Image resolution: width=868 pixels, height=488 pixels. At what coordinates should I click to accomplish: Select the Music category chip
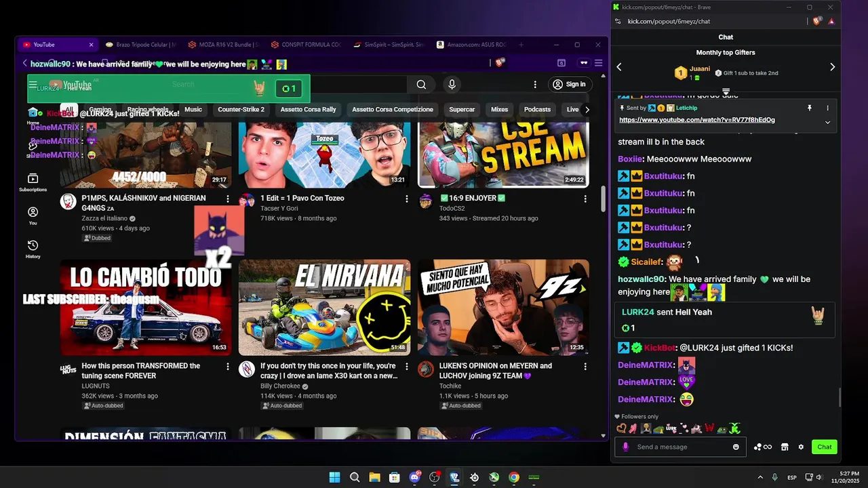(193, 109)
